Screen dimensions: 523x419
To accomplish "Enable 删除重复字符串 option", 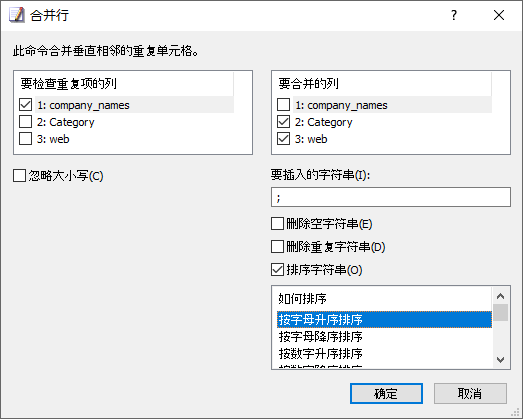I will tap(278, 247).
